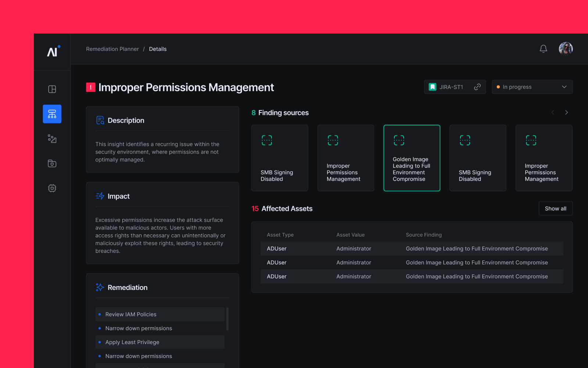588x368 pixels.
Task: Select Review IAM Policies remediation step
Action: 160,314
